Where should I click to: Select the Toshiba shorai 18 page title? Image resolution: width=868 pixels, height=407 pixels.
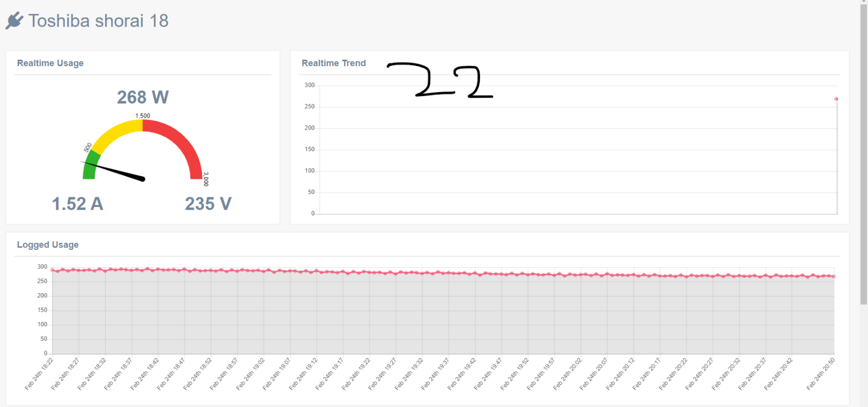(98, 21)
